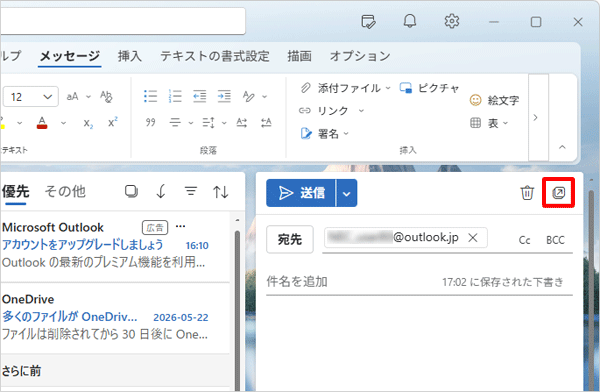Switch to the 優先 inbox tab
This screenshot has height=392, width=600.
click(x=15, y=191)
